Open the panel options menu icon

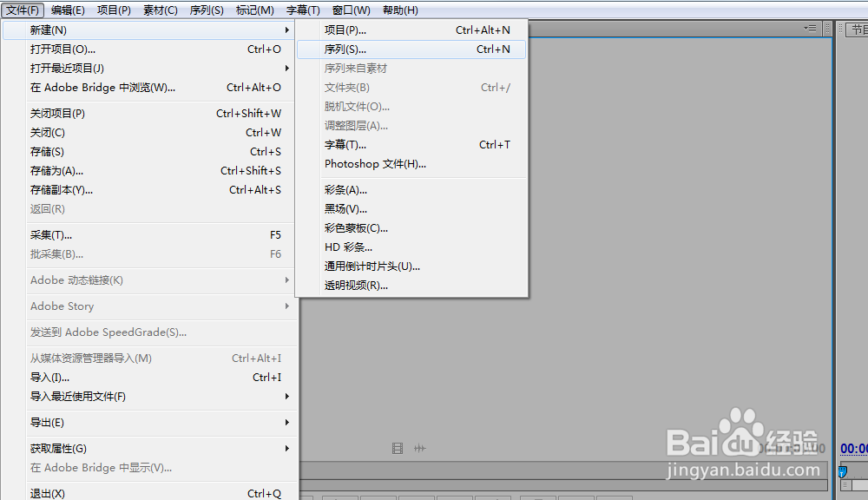[811, 29]
